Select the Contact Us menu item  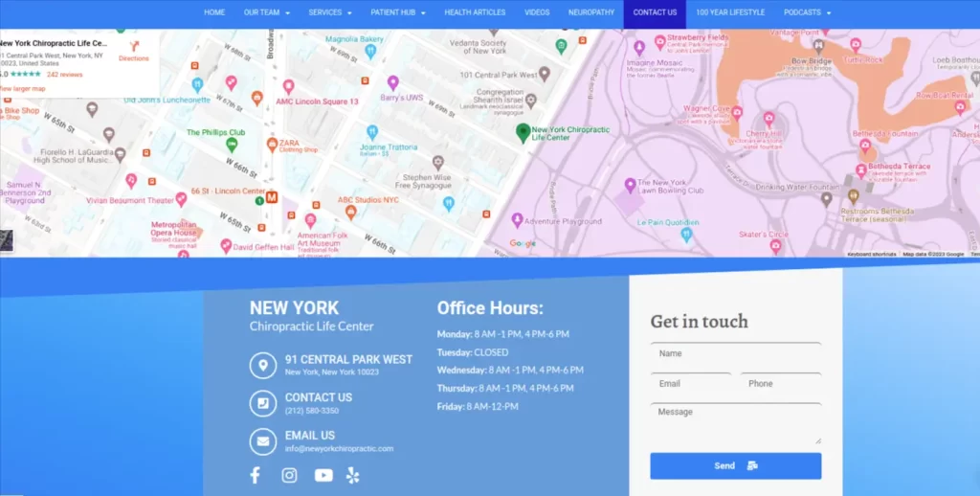pyautogui.click(x=655, y=12)
